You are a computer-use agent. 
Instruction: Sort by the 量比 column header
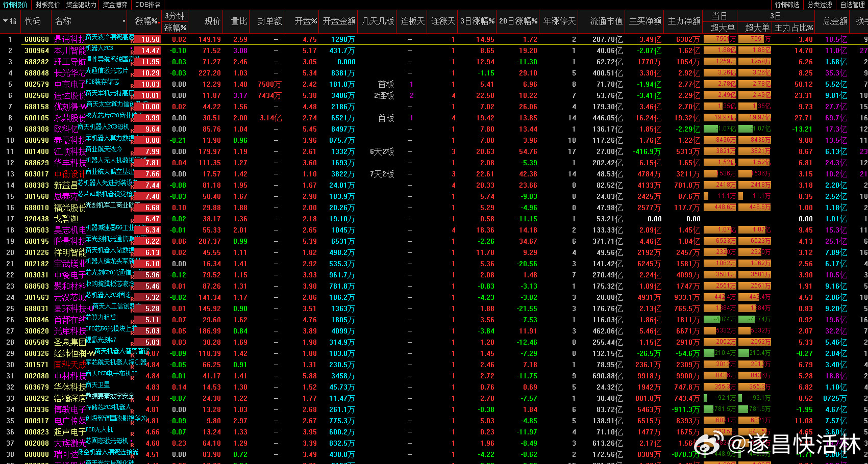(239, 21)
